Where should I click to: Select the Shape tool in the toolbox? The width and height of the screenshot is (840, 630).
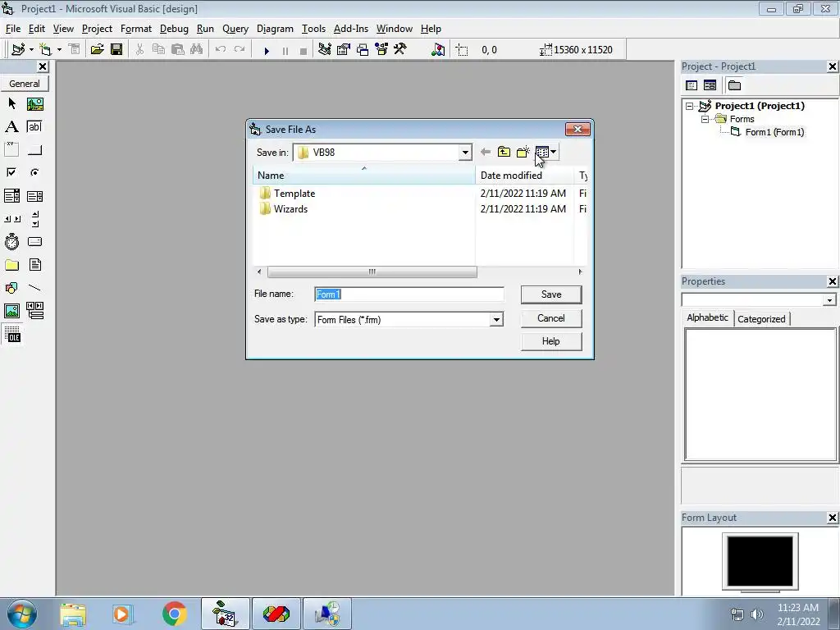[x=11, y=288]
